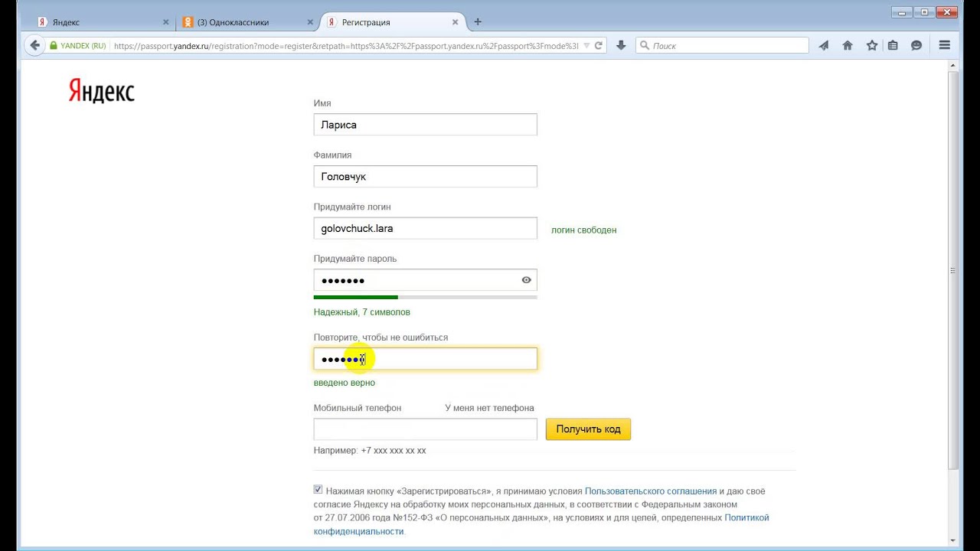Click the Фамилия field containing Головчук
The height and width of the screenshot is (551, 980).
click(x=425, y=177)
